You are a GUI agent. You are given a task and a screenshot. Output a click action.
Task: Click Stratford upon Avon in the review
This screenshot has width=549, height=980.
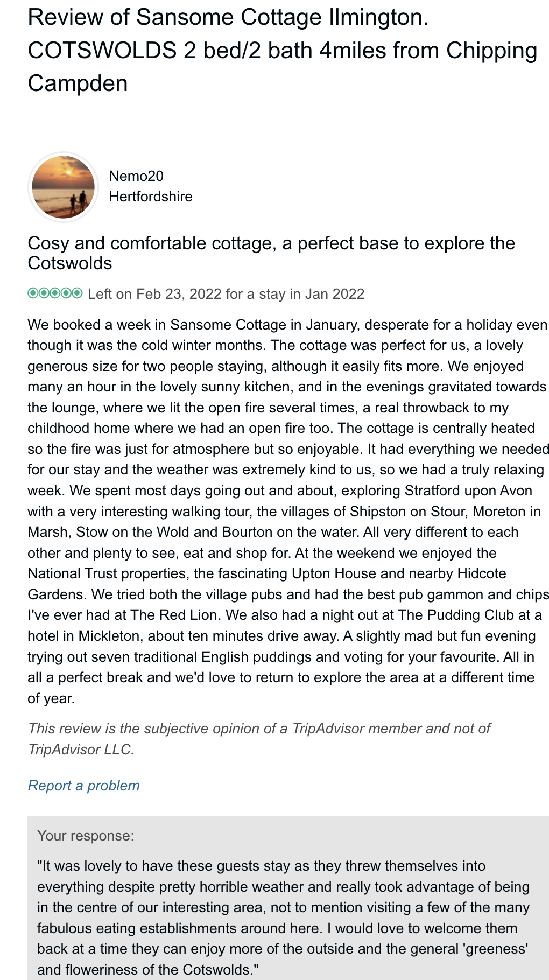click(468, 491)
